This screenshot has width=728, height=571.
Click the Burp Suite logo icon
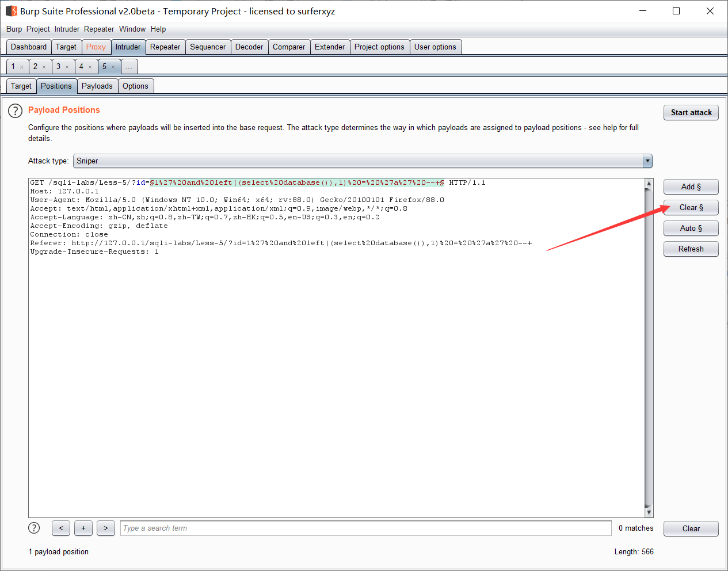coord(11,11)
